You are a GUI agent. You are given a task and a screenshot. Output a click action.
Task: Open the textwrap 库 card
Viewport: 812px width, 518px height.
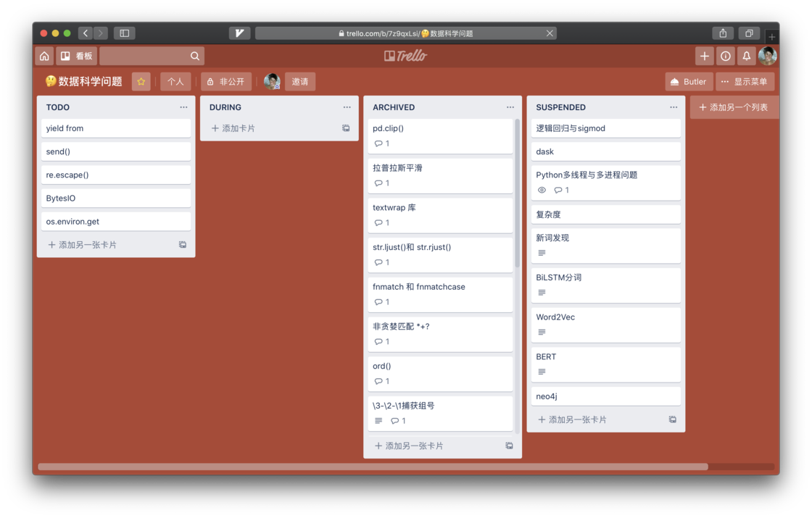click(x=439, y=215)
